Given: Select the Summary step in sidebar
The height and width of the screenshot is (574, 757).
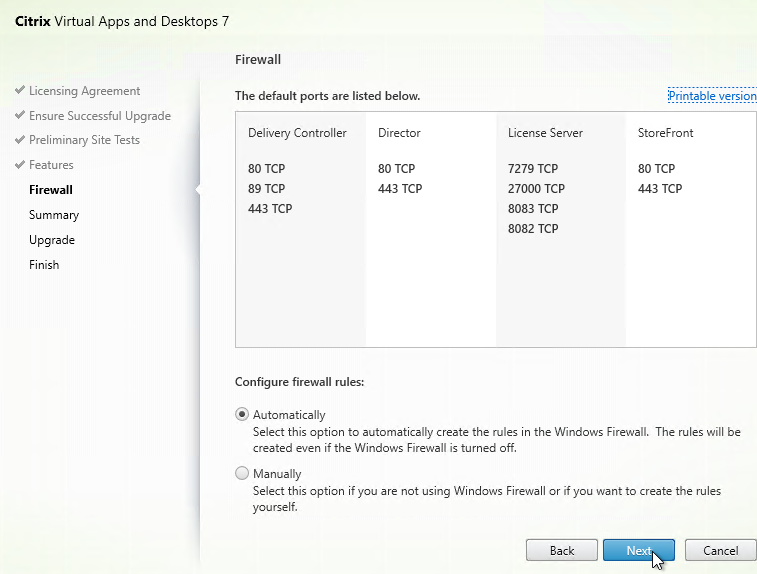Looking at the screenshot, I should [54, 215].
